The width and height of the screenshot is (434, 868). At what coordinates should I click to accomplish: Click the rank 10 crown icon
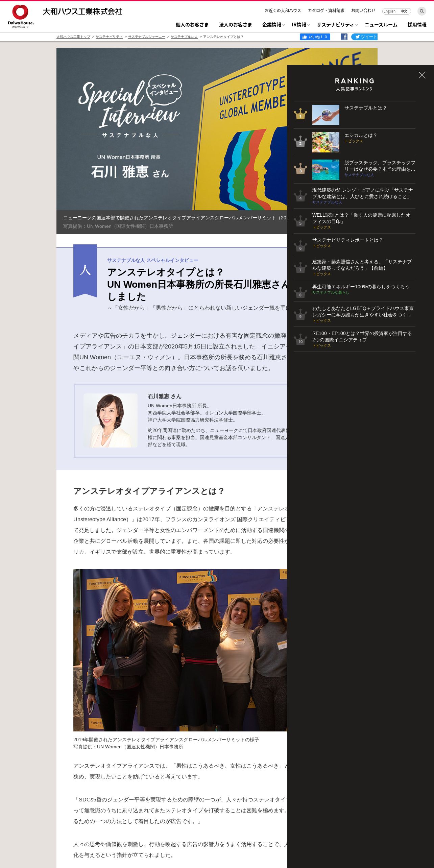[x=300, y=339]
